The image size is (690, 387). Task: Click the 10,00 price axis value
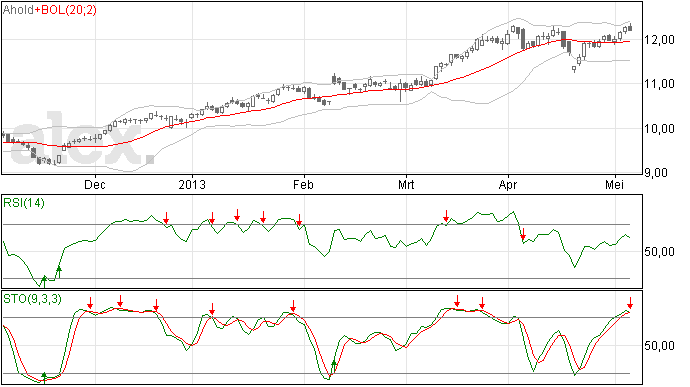pyautogui.click(x=659, y=129)
